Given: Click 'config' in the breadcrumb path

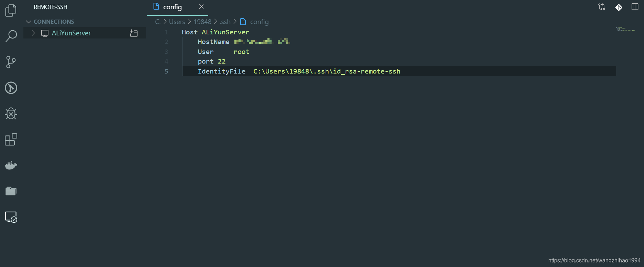Looking at the screenshot, I should pyautogui.click(x=259, y=22).
